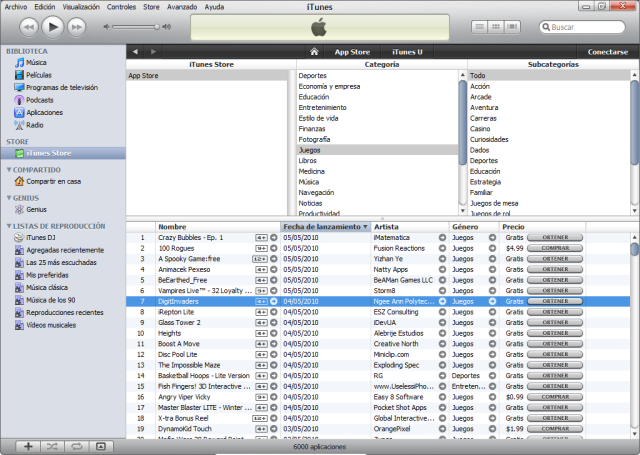Sort by Precio column header
The width and height of the screenshot is (640, 455).
coord(542,226)
